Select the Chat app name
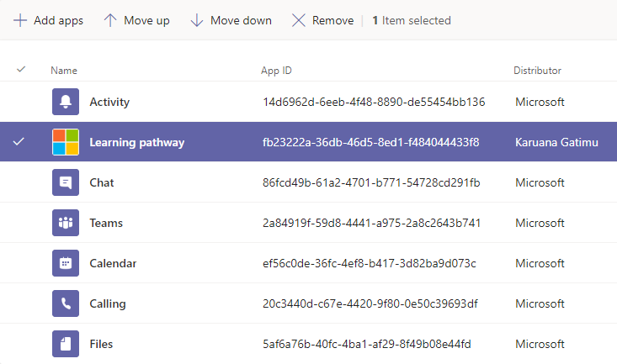Image resolution: width=617 pixels, height=364 pixels. click(102, 182)
